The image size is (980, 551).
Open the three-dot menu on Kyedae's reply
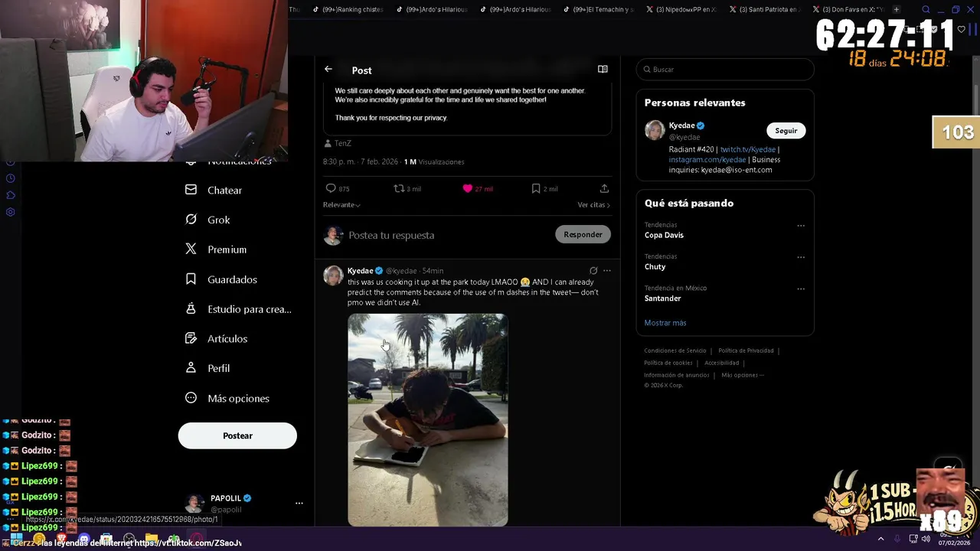pos(607,270)
